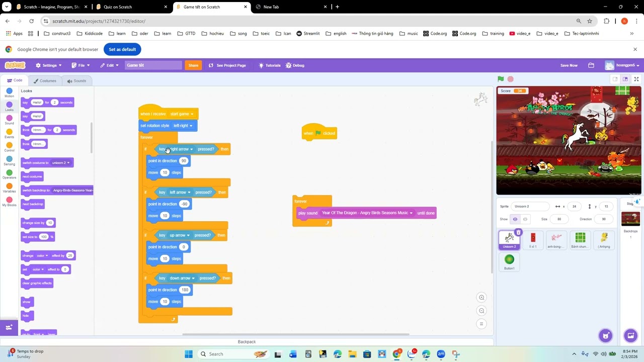Select the Sound block category
Viewport: 644px width, 362px height.
pyautogui.click(x=9, y=120)
